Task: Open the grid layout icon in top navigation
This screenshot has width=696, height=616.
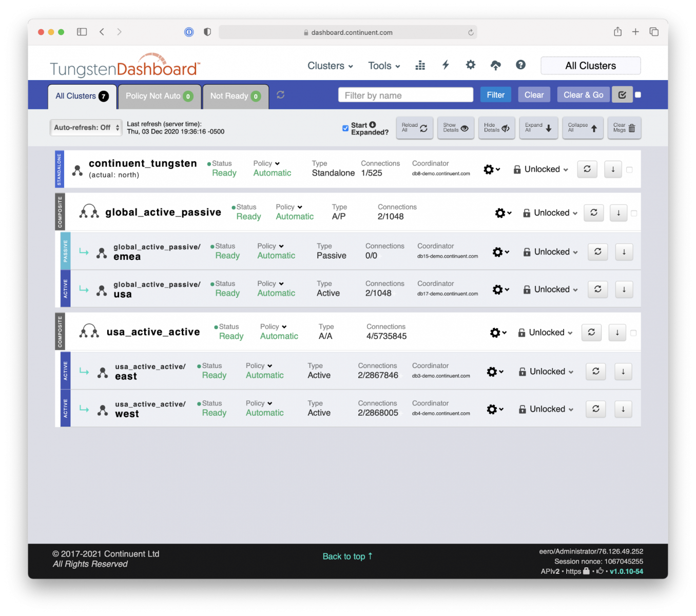Action: [x=420, y=65]
